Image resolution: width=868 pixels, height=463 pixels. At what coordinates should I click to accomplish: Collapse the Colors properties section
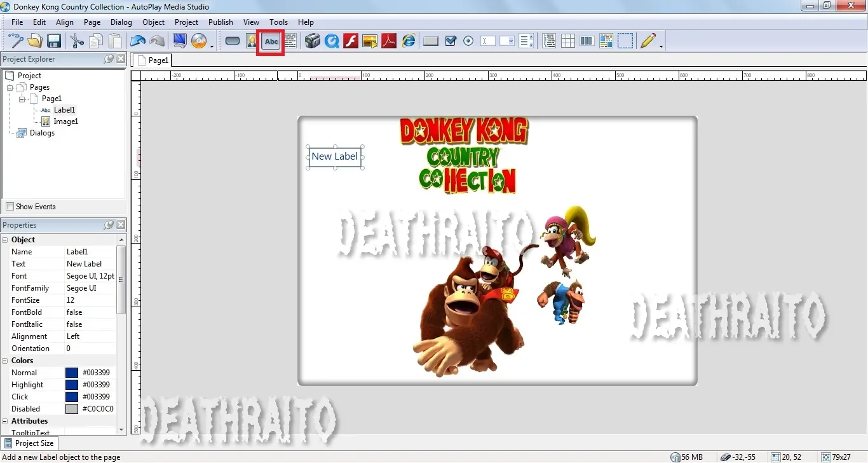pos(5,361)
